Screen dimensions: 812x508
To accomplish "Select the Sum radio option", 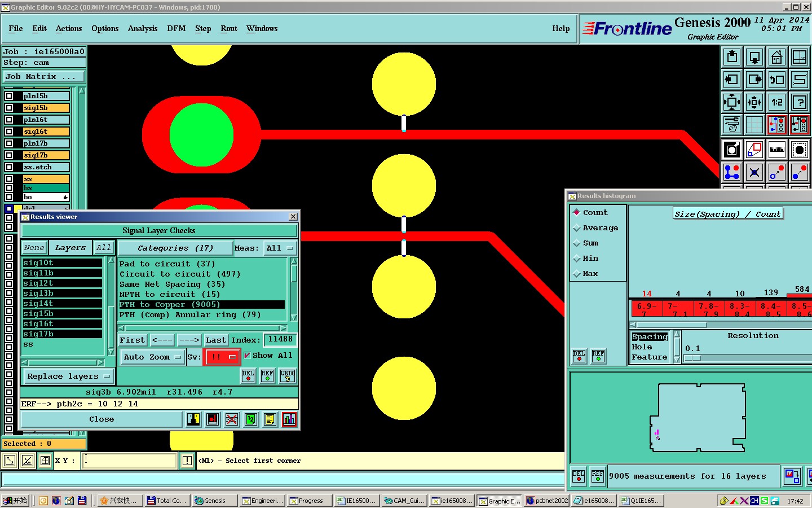I will click(x=576, y=243).
